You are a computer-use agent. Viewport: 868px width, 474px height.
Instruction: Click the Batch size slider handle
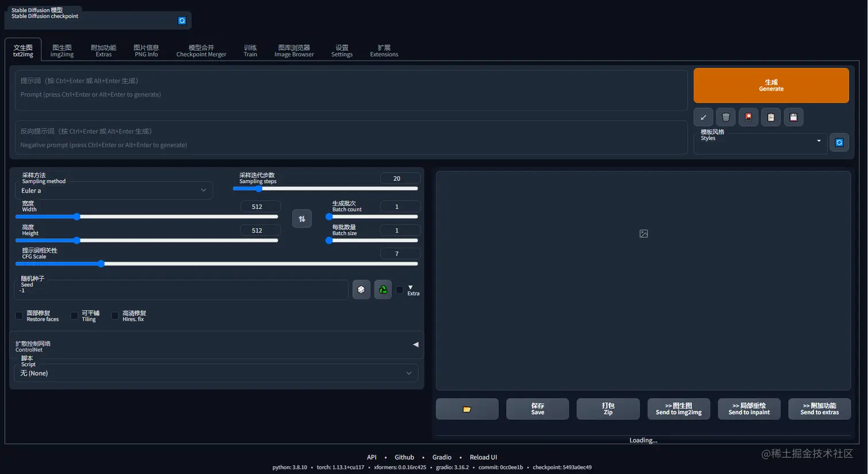[x=329, y=241]
